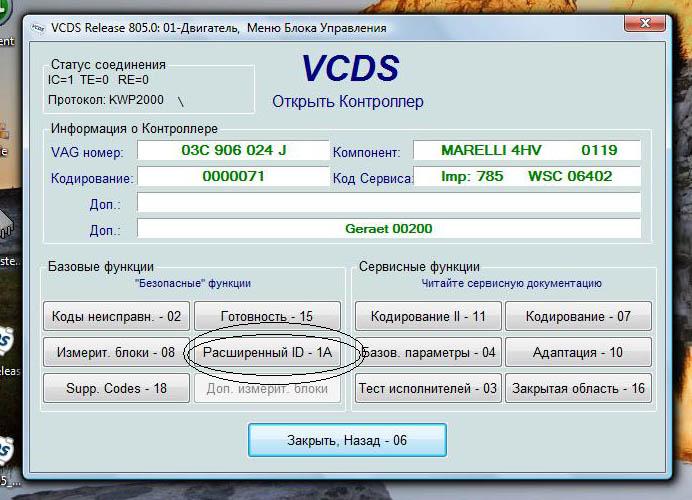Click the Кодирование field 0000071
Screen dimensions: 692x500
tap(233, 176)
